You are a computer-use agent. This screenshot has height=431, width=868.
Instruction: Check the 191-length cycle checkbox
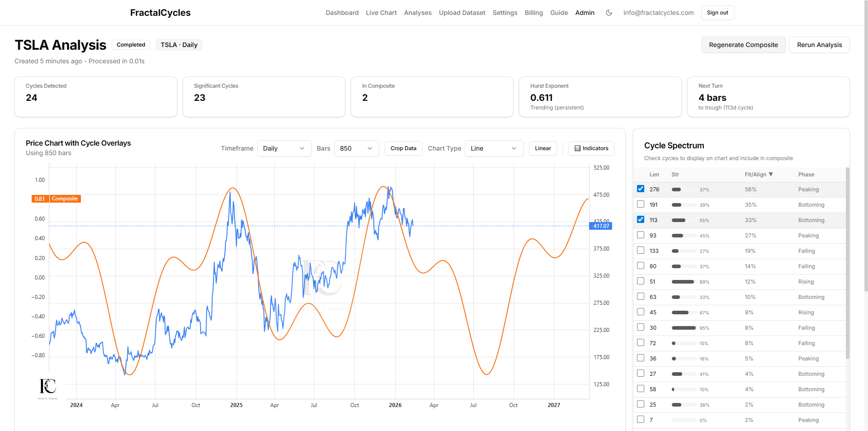(641, 204)
